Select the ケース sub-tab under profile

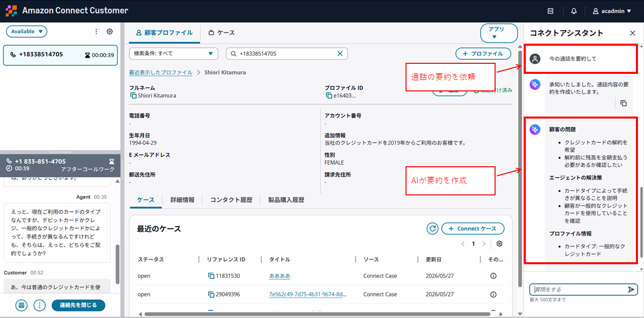[x=146, y=200]
